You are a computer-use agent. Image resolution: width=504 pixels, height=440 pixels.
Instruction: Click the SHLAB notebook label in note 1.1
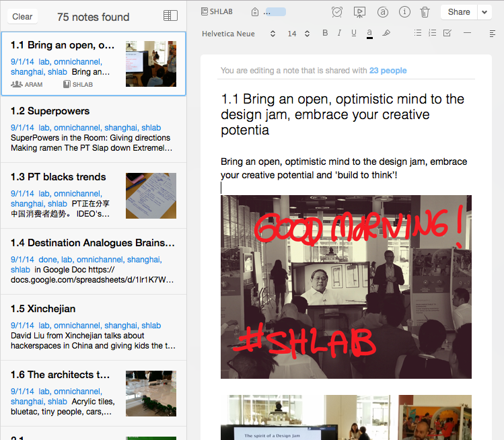(x=78, y=85)
